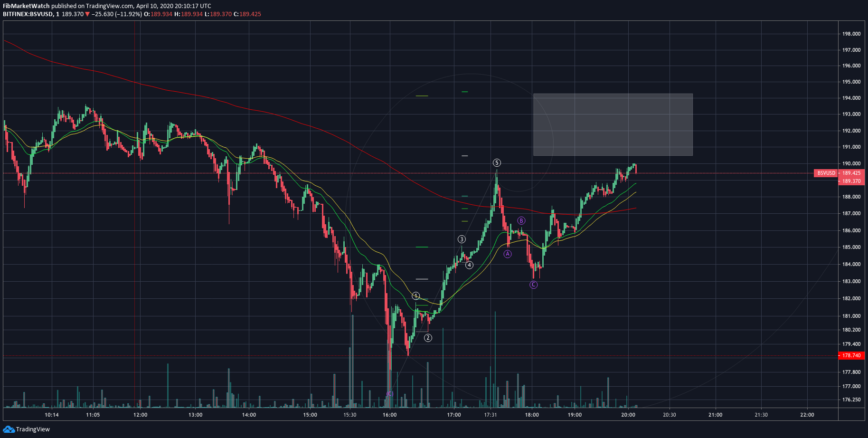This screenshot has height=438, width=868.
Task: Click the red down-arrow change indicator
Action: (x=87, y=14)
